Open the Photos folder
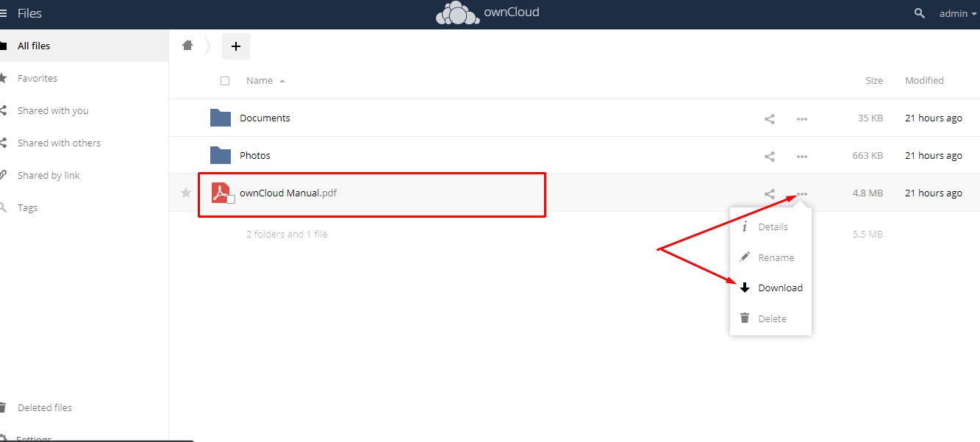The width and height of the screenshot is (980, 442). [254, 155]
